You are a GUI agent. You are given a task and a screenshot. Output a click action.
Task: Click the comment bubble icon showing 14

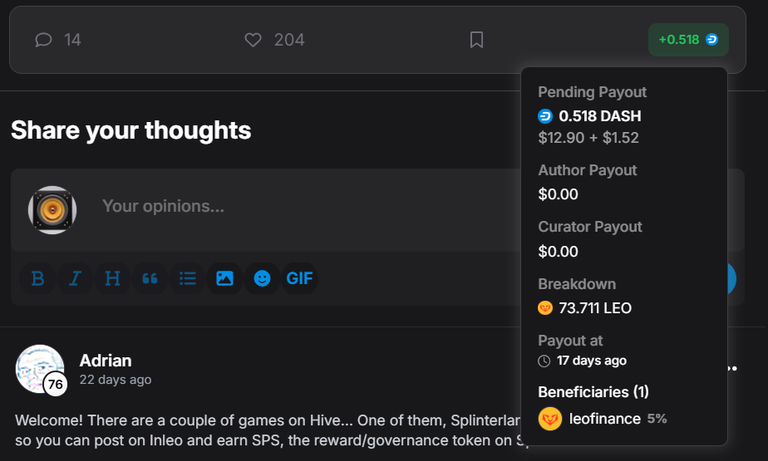click(44, 40)
